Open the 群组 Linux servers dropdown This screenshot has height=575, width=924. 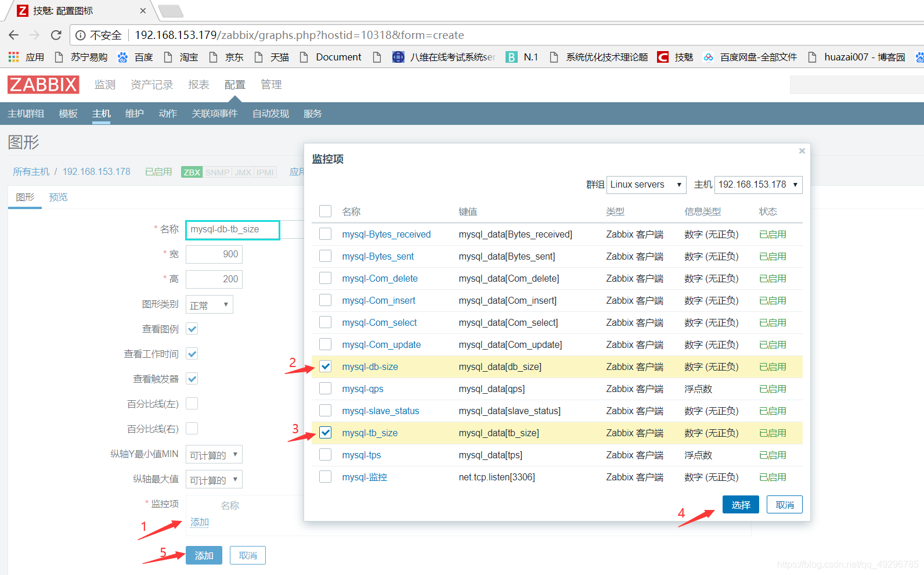pos(646,185)
